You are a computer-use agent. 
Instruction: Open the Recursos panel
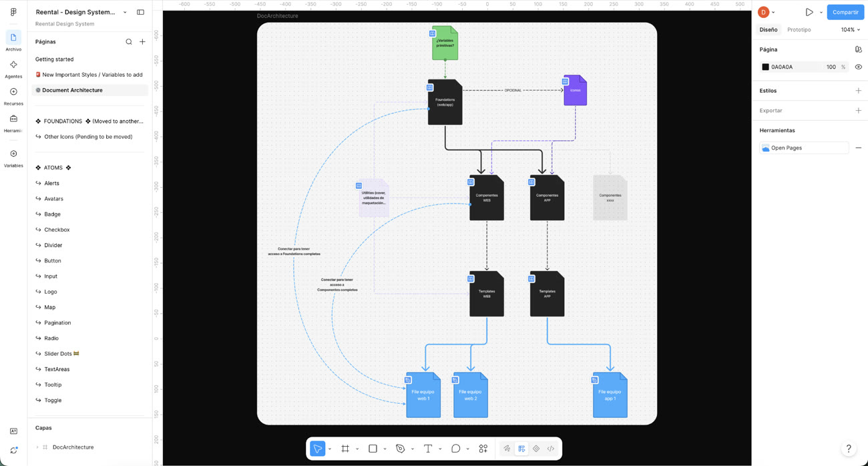(x=13, y=95)
